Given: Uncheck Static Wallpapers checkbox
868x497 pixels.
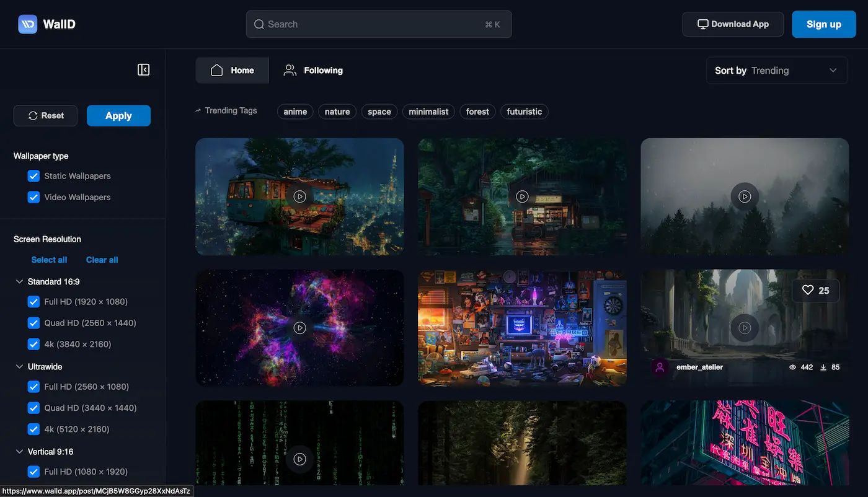Looking at the screenshot, I should point(34,176).
